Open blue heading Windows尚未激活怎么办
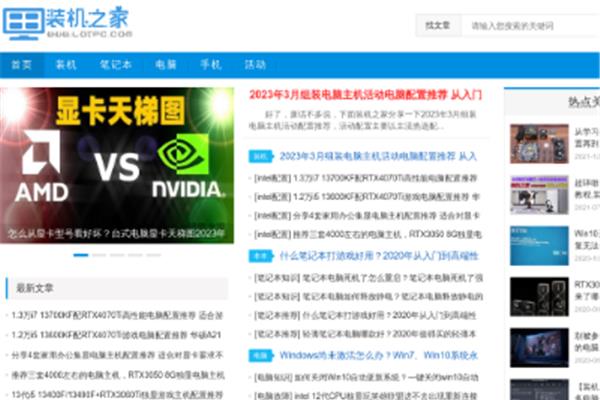 point(379,356)
